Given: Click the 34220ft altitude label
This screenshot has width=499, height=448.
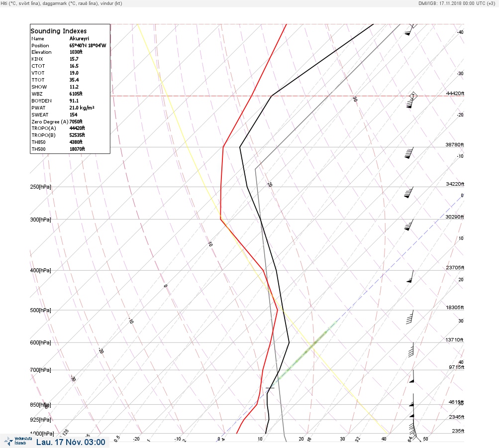Looking at the screenshot, I should pos(455,184).
